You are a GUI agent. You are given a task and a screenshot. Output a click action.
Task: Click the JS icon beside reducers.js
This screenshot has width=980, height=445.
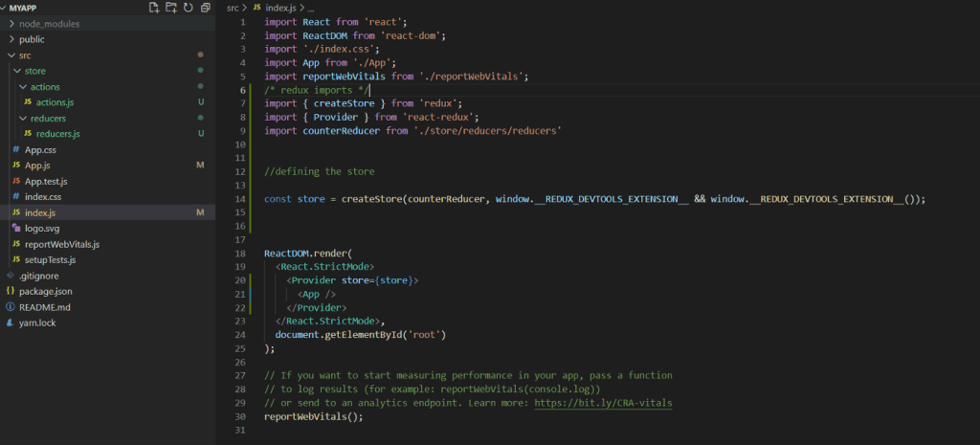pos(29,133)
